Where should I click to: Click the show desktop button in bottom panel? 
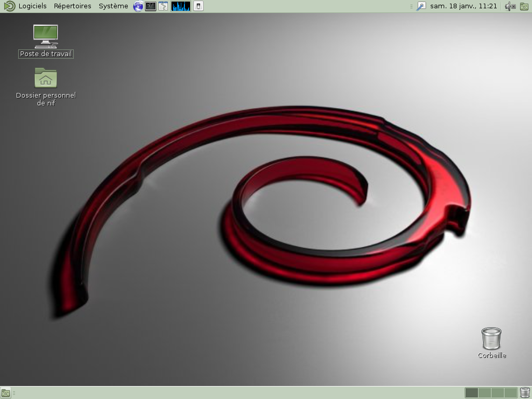click(x=6, y=393)
